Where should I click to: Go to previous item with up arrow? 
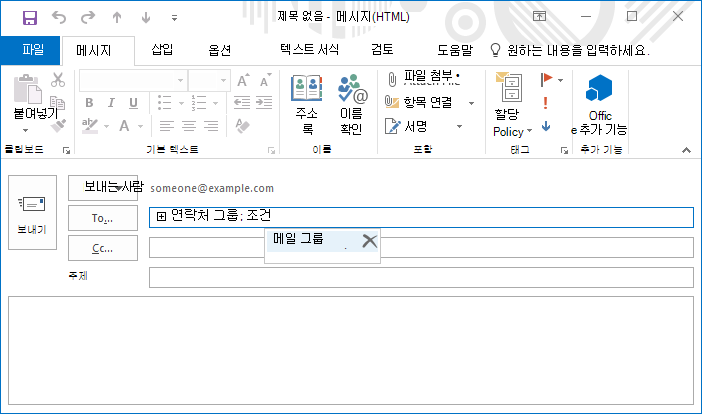[x=117, y=17]
